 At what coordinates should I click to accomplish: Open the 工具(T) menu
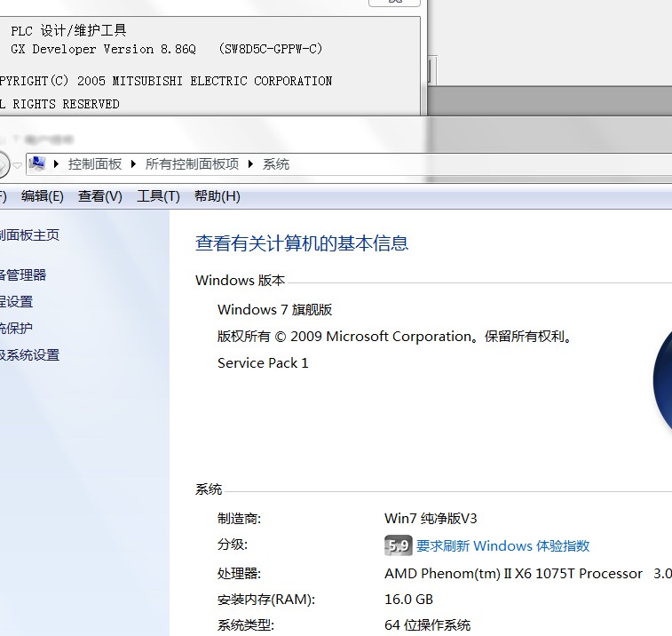(158, 196)
